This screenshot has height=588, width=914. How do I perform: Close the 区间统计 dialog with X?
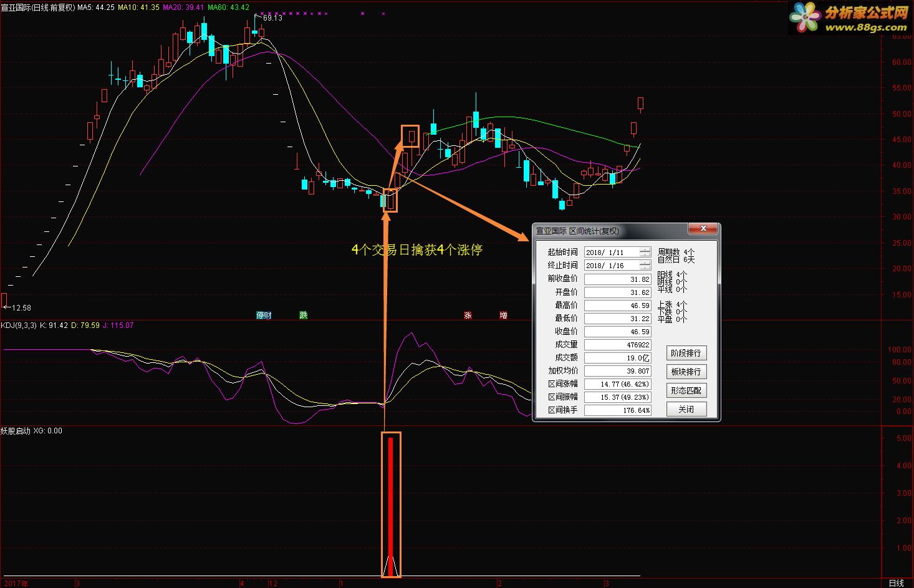(703, 229)
